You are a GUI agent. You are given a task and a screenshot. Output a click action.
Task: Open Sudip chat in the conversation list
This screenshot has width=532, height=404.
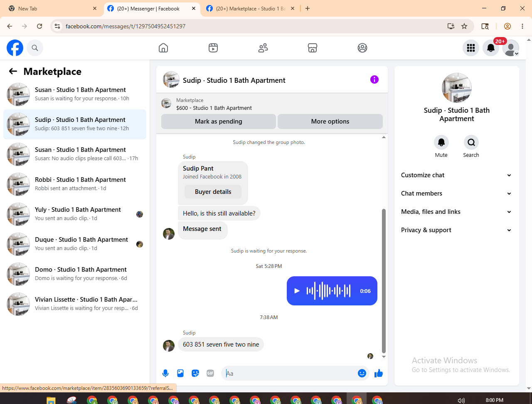(x=75, y=124)
